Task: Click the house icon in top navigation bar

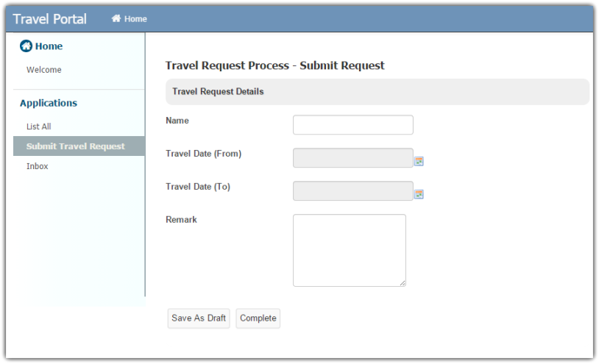Action: pos(116,19)
